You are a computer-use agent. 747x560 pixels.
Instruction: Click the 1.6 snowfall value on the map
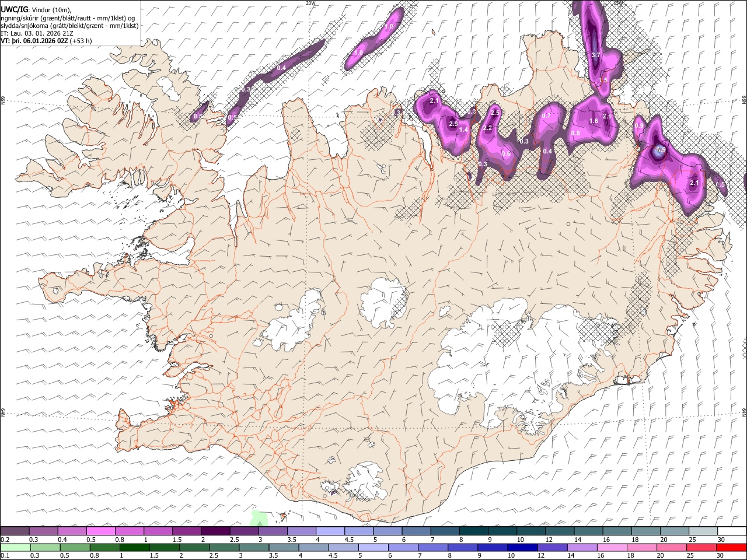pyautogui.click(x=594, y=121)
